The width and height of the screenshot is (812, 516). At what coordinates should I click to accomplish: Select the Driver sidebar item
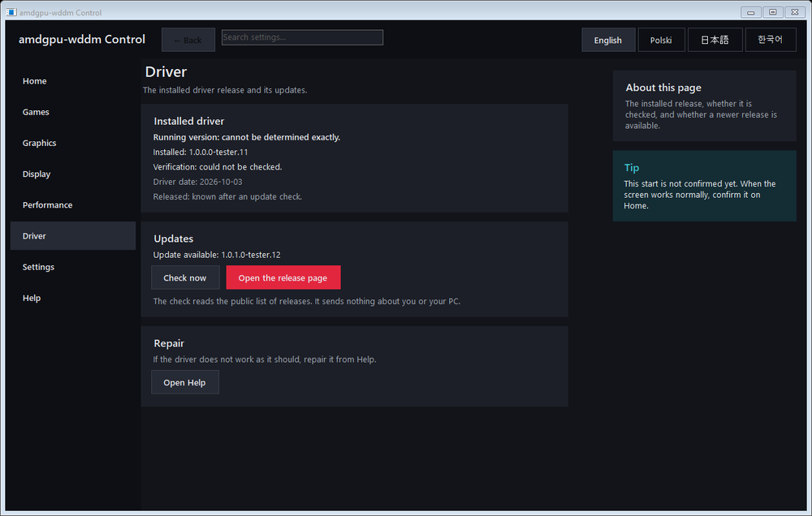point(72,236)
